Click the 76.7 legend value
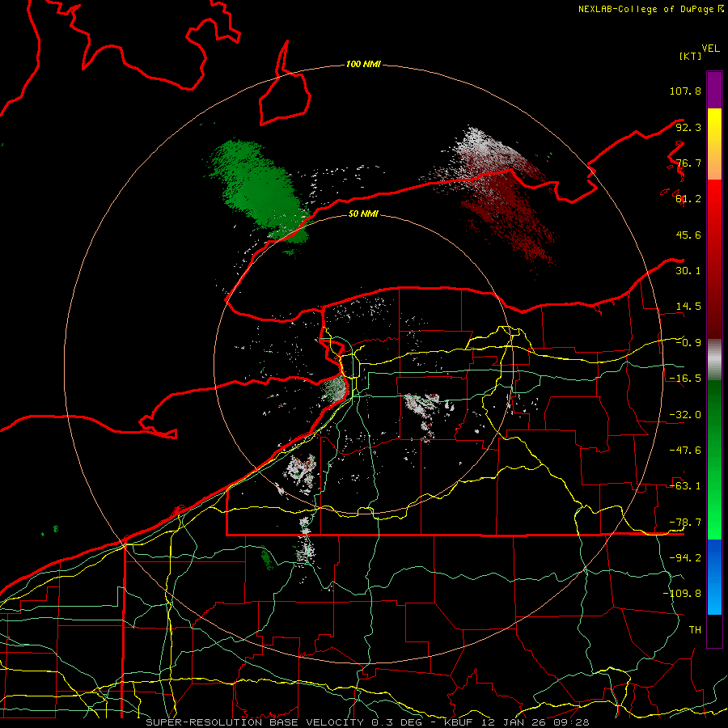This screenshot has width=728, height=728. click(688, 163)
